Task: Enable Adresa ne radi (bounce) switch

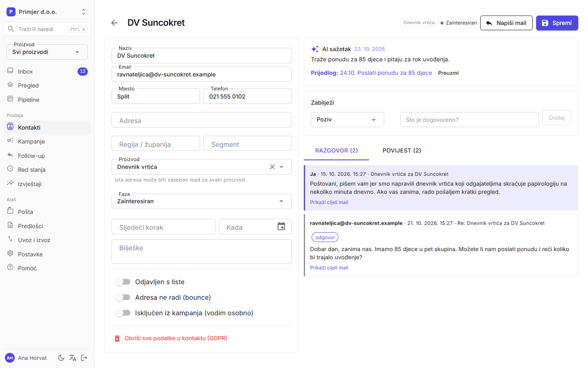Action: click(x=122, y=297)
